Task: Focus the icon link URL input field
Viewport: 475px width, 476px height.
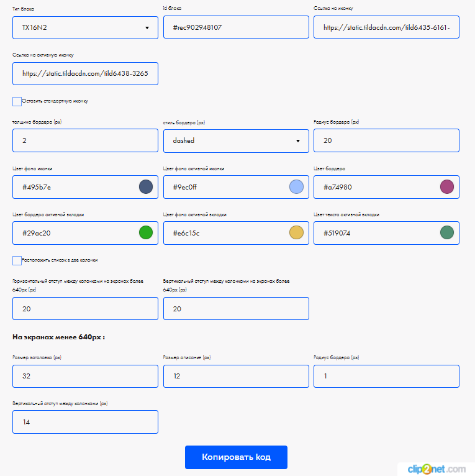Action: tap(386, 28)
